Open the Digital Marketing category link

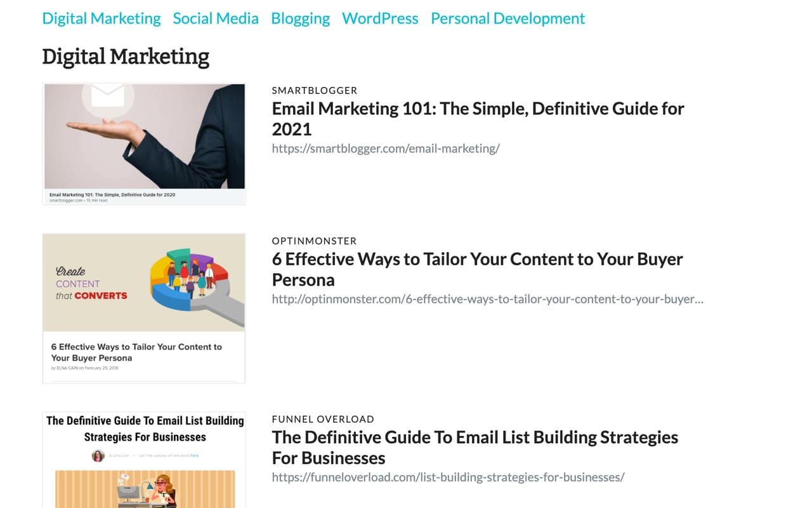[x=101, y=18]
